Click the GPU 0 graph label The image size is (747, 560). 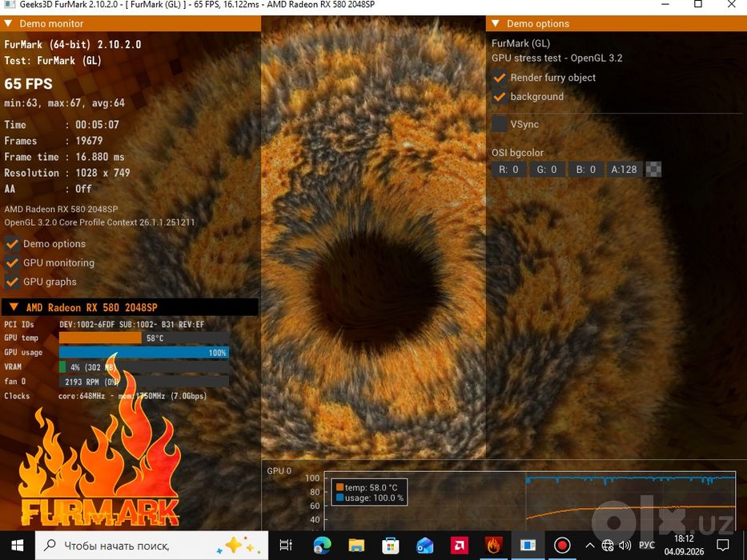point(279,471)
